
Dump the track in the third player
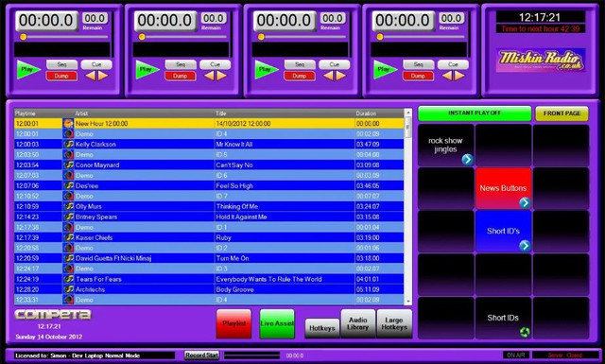pos(300,76)
